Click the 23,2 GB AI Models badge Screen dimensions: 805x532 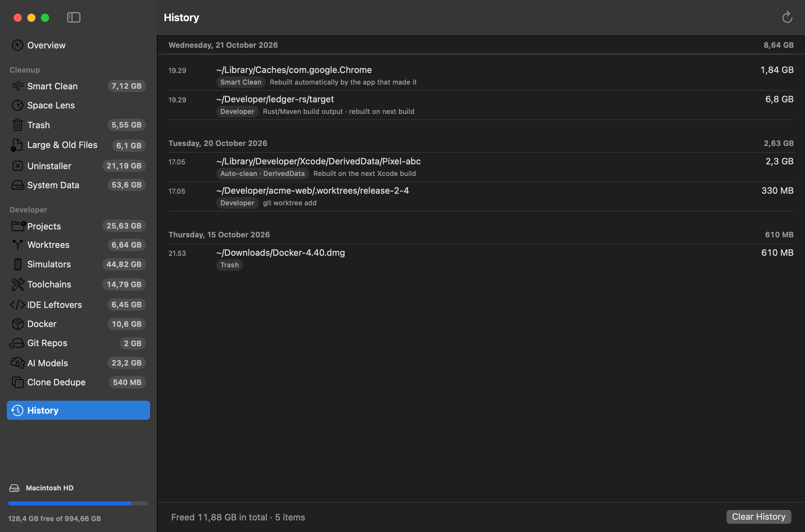click(127, 363)
